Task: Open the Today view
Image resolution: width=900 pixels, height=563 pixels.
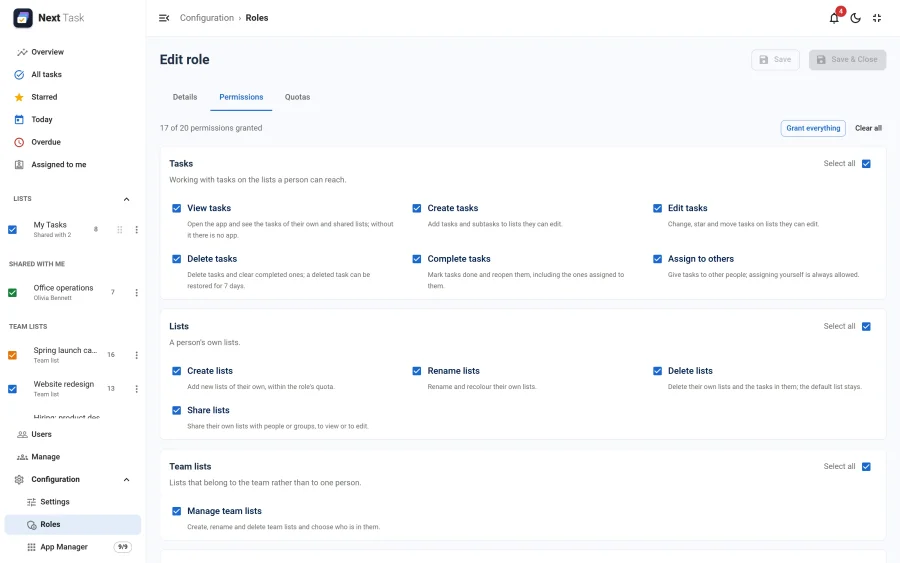Action: 73,119
